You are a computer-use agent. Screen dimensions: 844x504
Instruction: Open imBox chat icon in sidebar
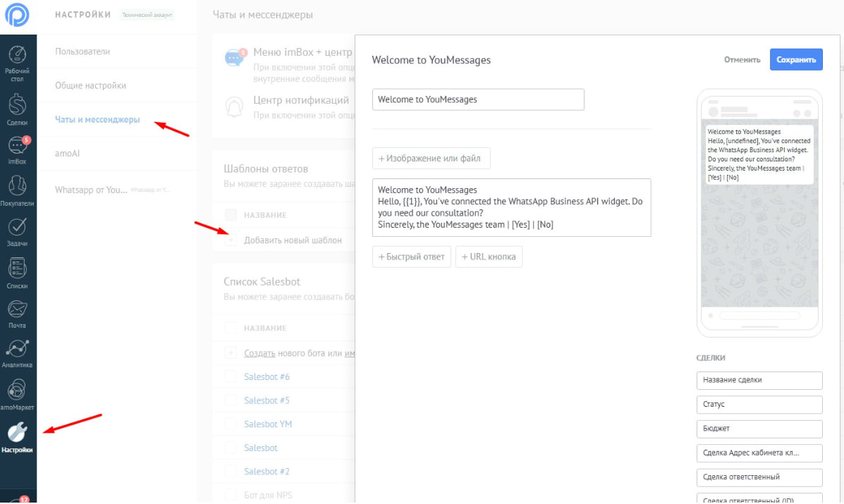[x=18, y=147]
